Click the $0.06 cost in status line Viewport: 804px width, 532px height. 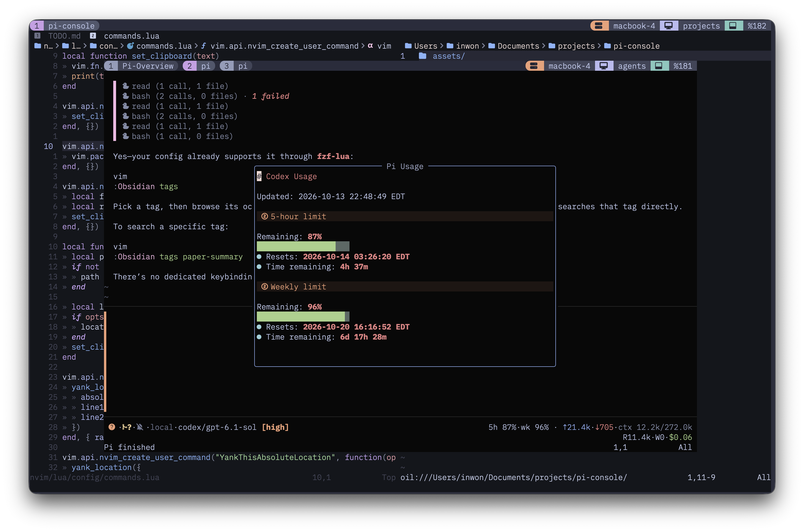coord(680,437)
